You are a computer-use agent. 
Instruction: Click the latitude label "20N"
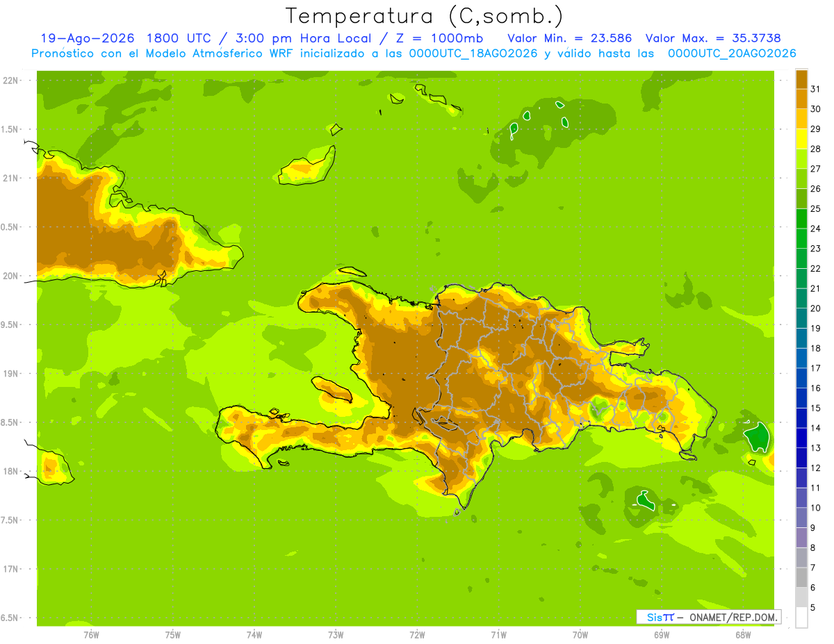point(10,276)
